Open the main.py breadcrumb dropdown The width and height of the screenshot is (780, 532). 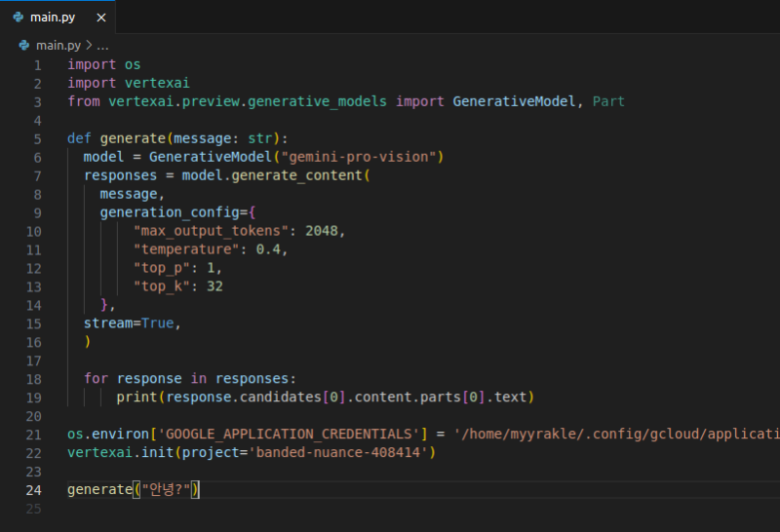[58, 45]
